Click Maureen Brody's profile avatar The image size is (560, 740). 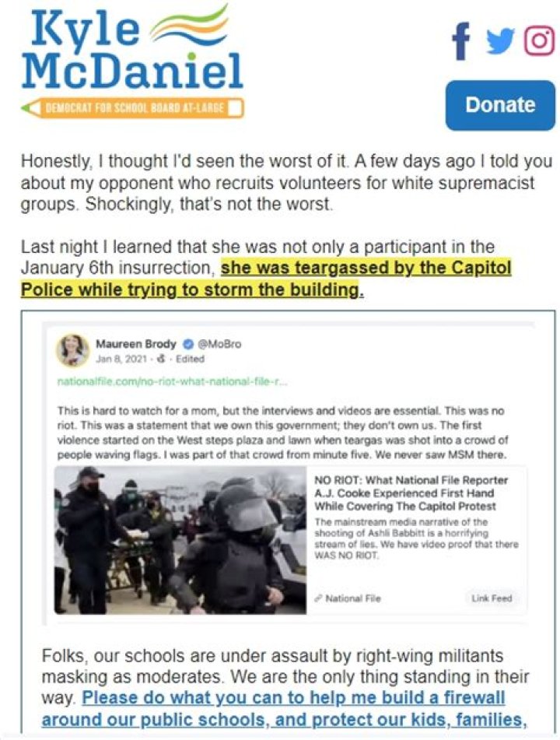pyautogui.click(x=72, y=351)
